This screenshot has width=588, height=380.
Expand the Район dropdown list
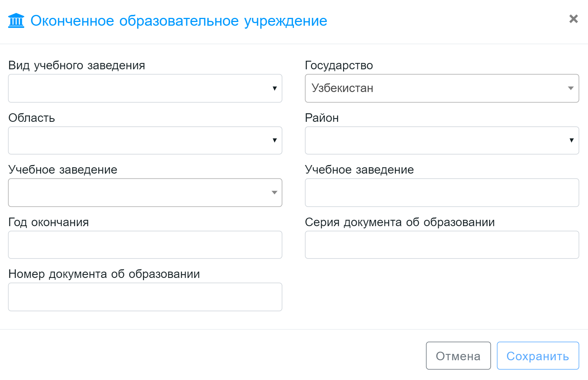[442, 140]
